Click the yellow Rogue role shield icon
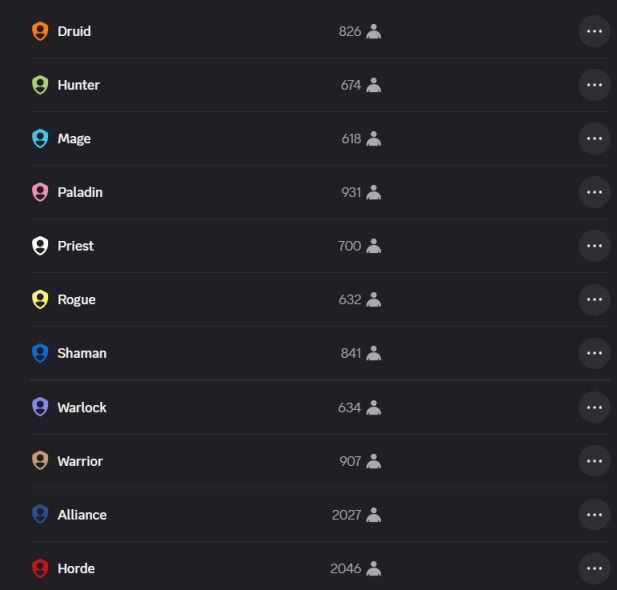This screenshot has height=590, width=617. 40,300
